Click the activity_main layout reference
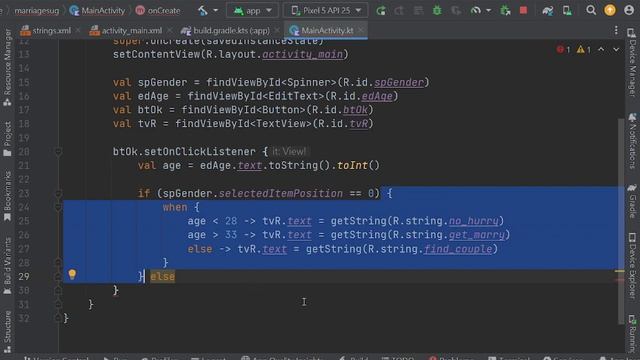The height and width of the screenshot is (360, 640). (302, 54)
